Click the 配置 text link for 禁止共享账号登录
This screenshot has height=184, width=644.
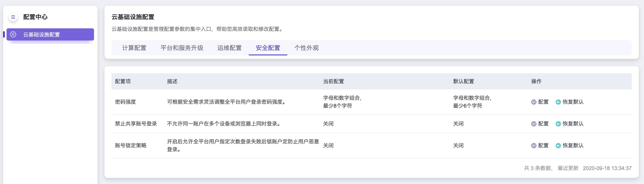543,124
